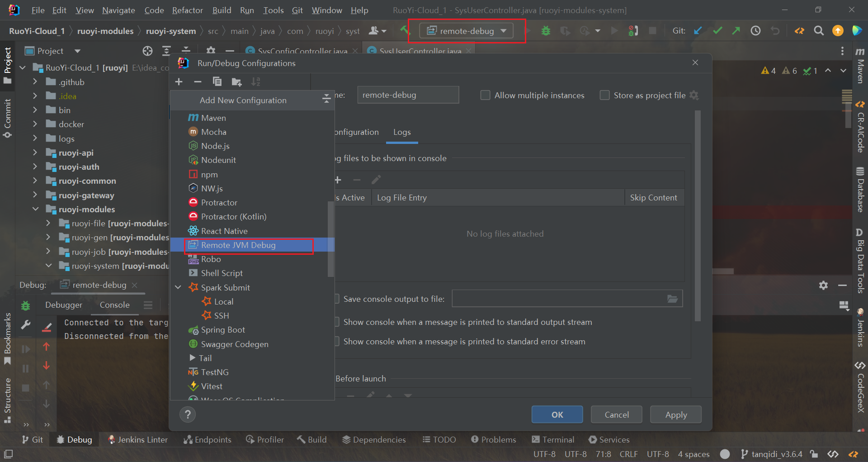The image size is (868, 462).
Task: Open the Navigate menu
Action: tap(118, 10)
